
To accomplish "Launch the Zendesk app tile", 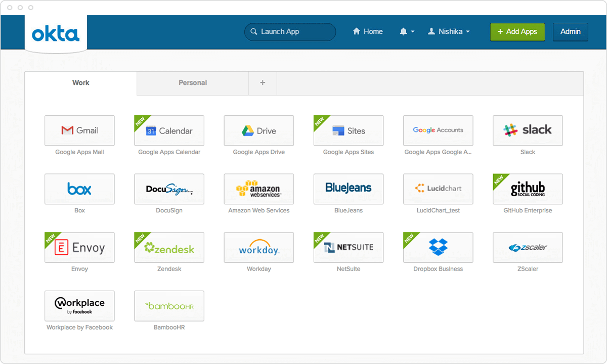I will coord(169,248).
